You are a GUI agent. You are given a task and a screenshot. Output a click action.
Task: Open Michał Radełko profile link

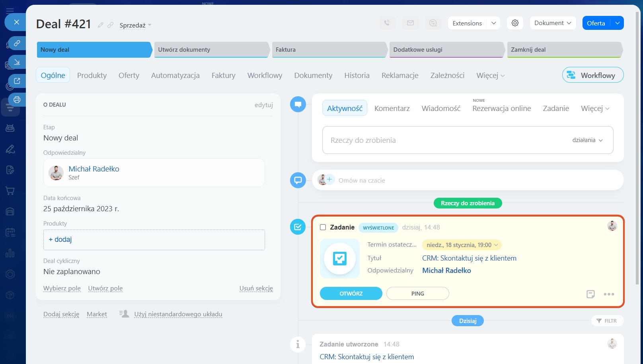94,169
